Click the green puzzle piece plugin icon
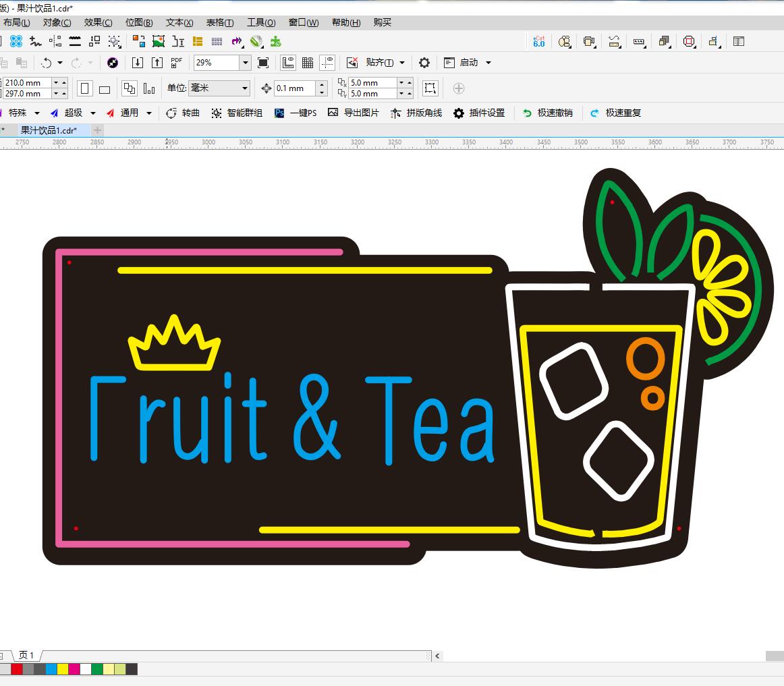The width and height of the screenshot is (784, 686). pyautogui.click(x=275, y=42)
